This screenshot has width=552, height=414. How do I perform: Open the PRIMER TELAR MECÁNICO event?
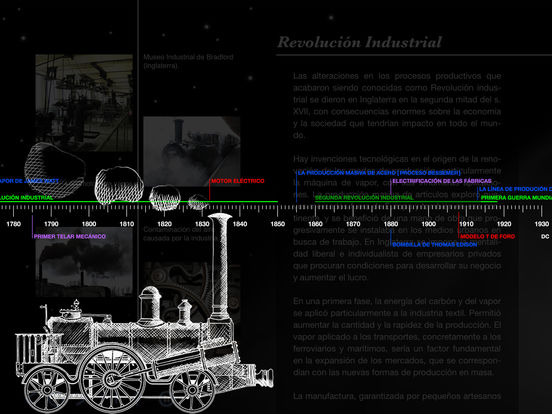click(x=70, y=237)
